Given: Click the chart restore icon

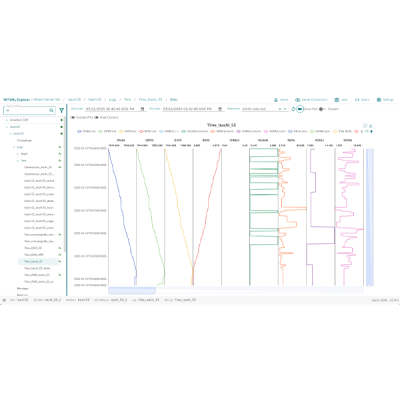Looking at the screenshot, I should [x=365, y=126].
